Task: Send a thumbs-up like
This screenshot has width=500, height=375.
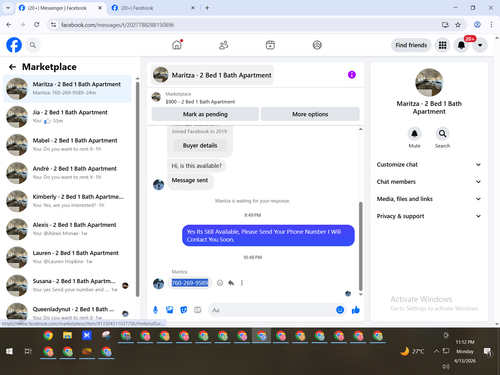Action: [356, 310]
